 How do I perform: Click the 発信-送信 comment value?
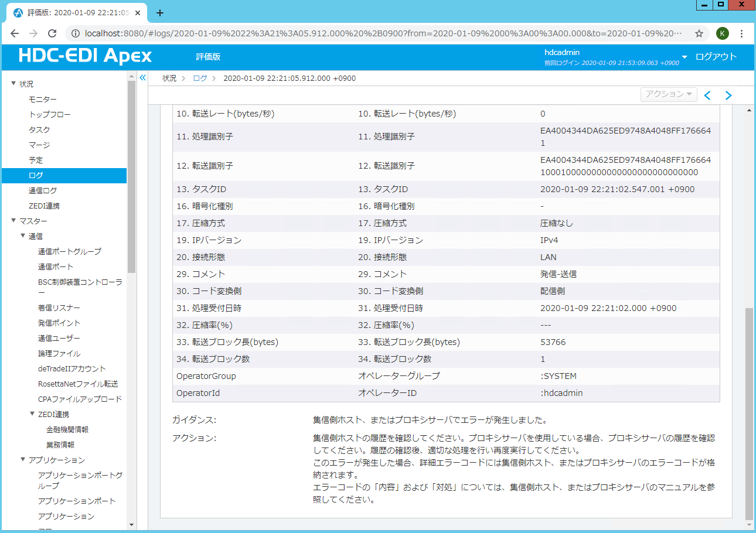point(559,274)
